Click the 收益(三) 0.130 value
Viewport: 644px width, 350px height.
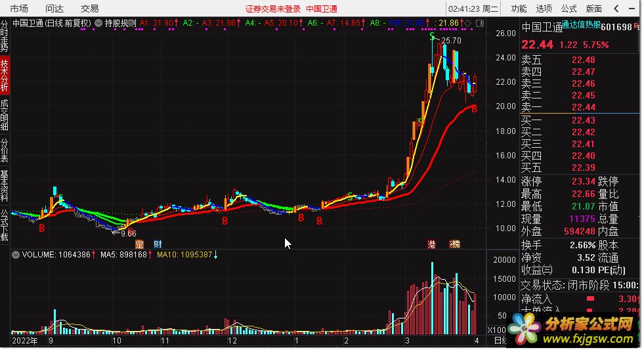tap(583, 270)
